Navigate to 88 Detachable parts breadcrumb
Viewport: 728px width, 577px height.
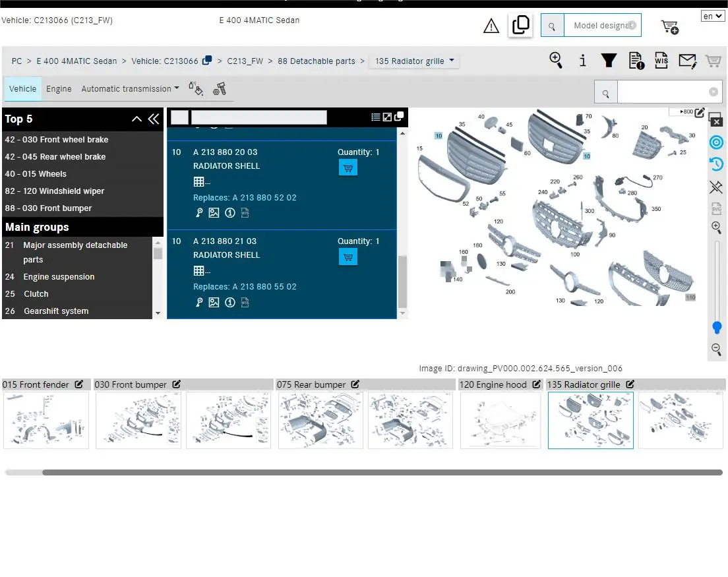(316, 61)
